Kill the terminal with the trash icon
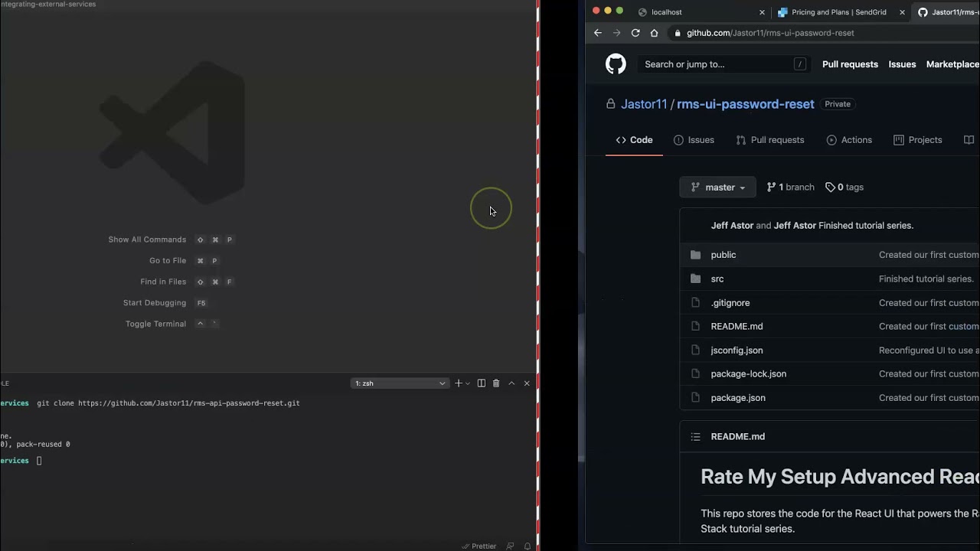This screenshot has width=980, height=551. click(x=496, y=383)
